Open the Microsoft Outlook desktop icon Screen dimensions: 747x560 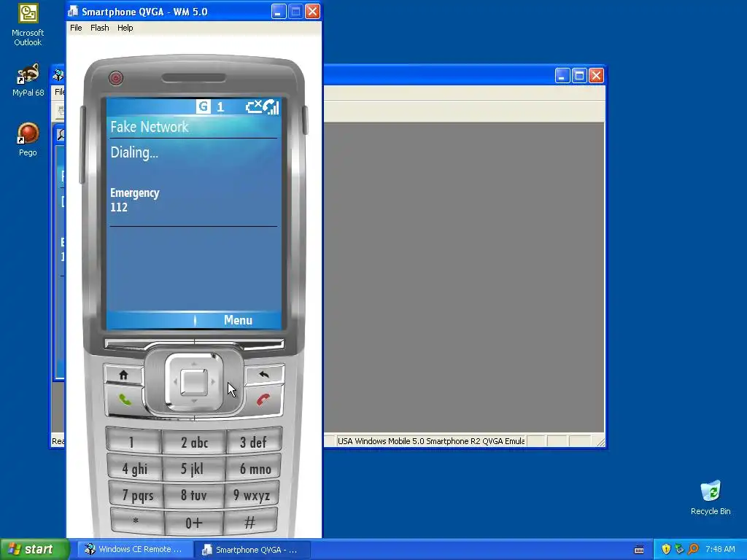[x=28, y=25]
